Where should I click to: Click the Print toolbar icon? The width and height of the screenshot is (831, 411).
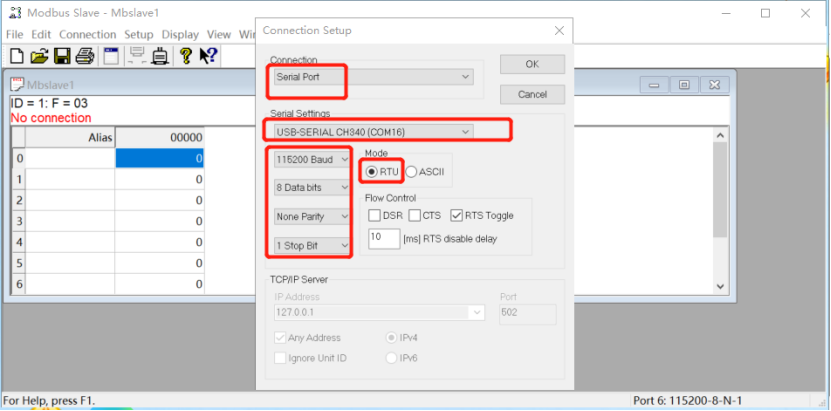pyautogui.click(x=85, y=56)
